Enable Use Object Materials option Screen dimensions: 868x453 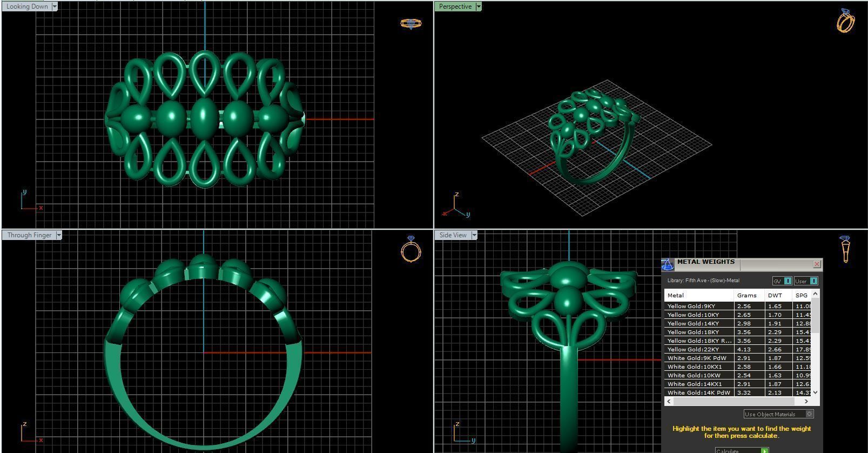[x=778, y=414]
